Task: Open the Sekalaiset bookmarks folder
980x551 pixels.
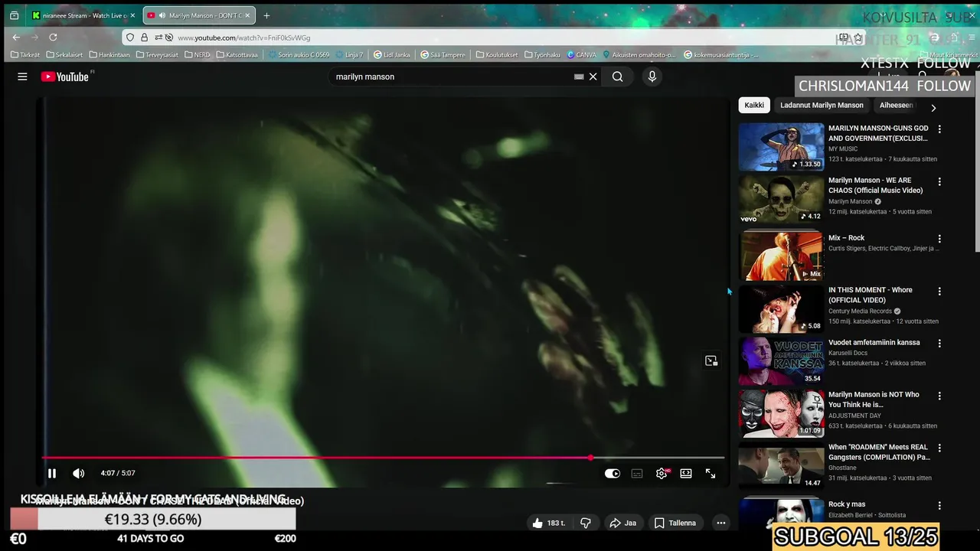Action: (x=64, y=55)
